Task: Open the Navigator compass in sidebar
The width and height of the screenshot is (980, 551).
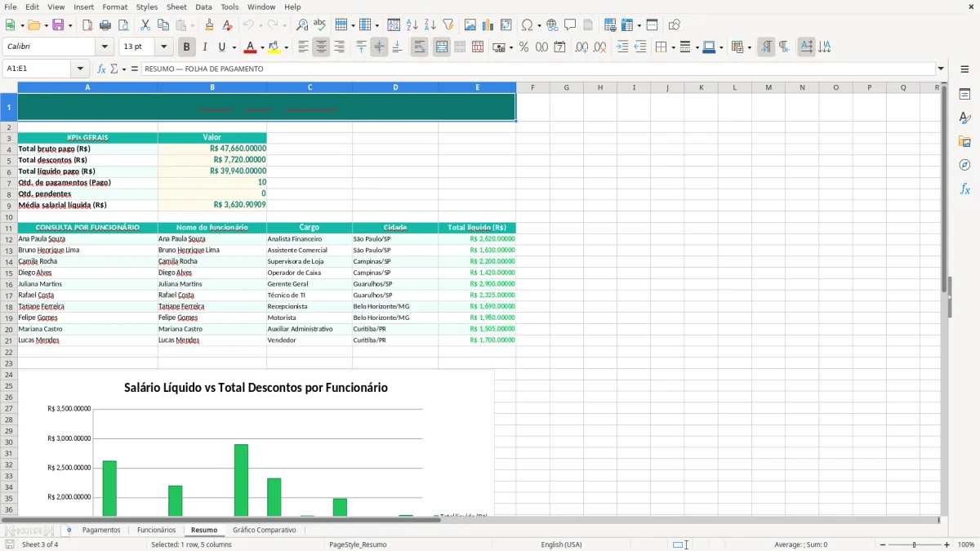Action: tap(964, 165)
